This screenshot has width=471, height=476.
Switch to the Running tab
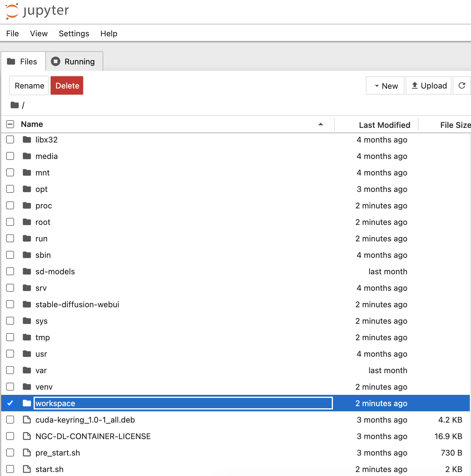point(74,62)
